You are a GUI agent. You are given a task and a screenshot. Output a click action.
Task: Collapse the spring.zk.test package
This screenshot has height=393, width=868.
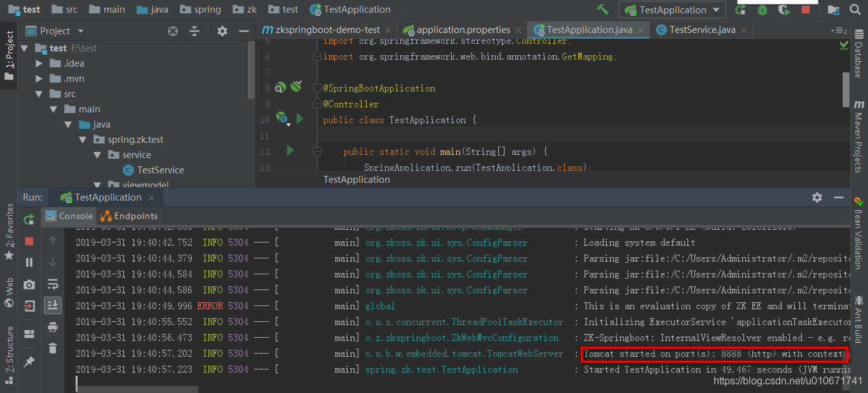[83, 140]
